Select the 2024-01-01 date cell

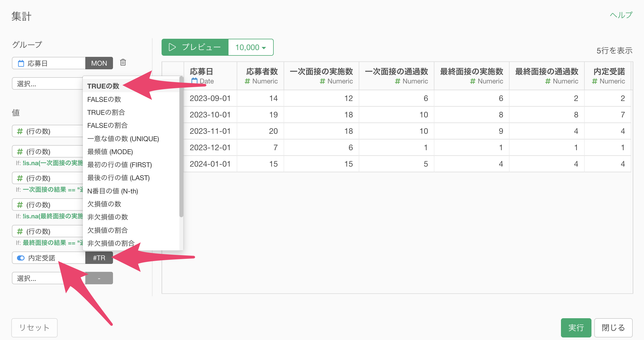(210, 164)
